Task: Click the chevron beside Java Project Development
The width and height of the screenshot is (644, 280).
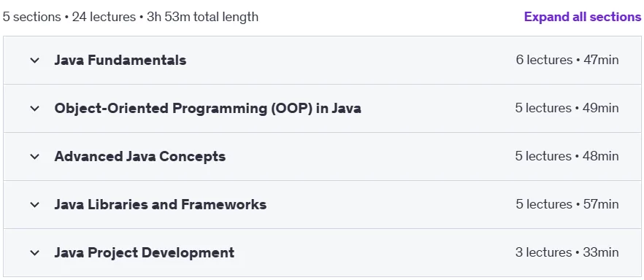Action: click(x=35, y=253)
